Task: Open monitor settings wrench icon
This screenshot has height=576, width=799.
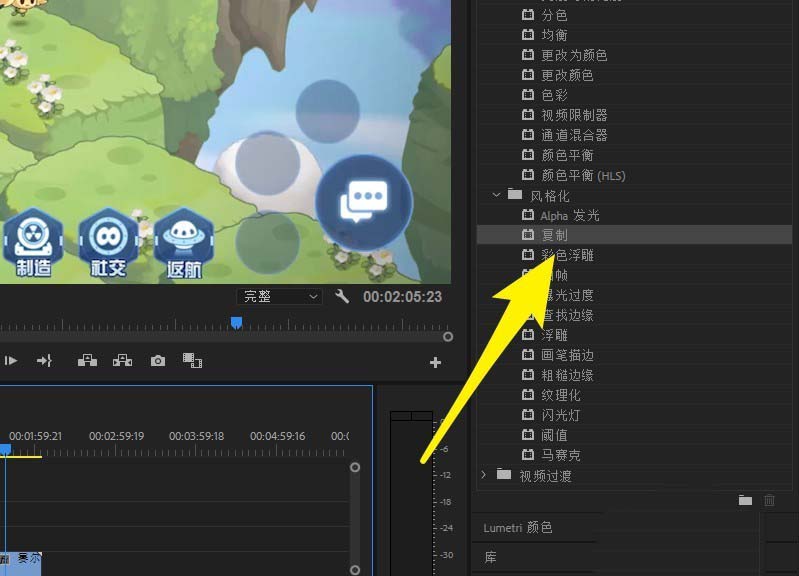Action: [342, 296]
